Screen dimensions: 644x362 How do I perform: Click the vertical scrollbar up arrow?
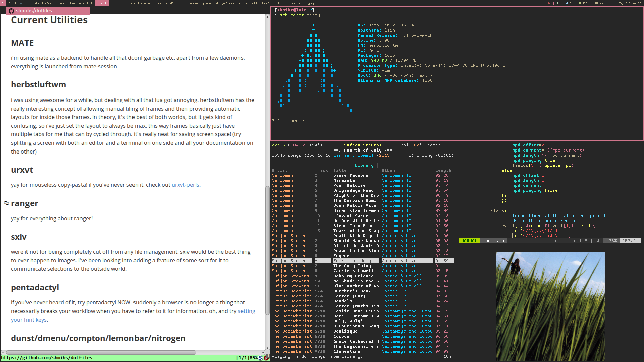[x=267, y=17]
